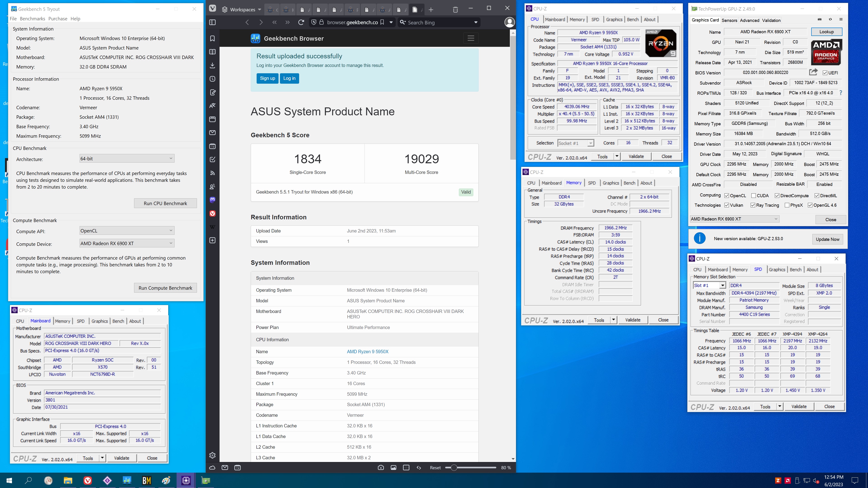Expand Compute Device dropdown
Viewport: 868px width, 488px height.
(127, 243)
